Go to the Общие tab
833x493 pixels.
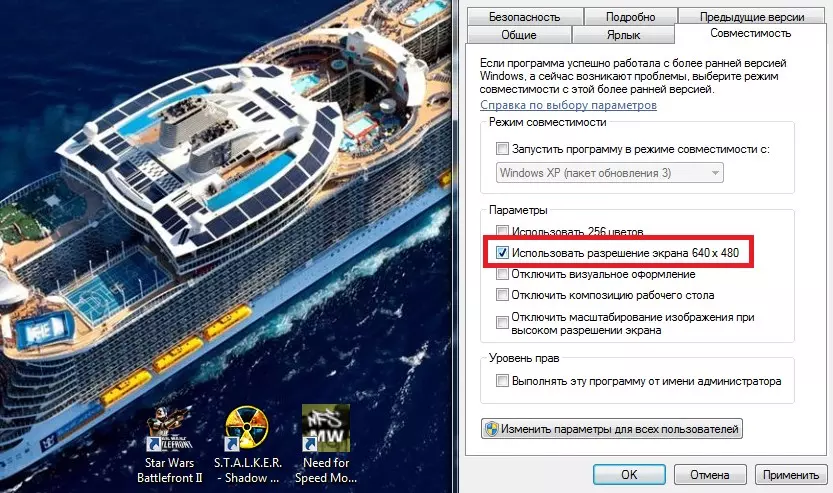[x=519, y=35]
